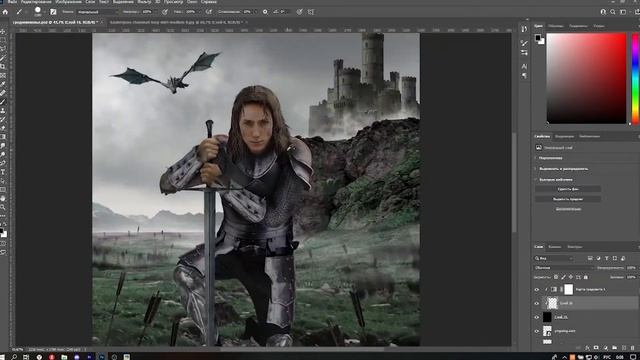The width and height of the screenshot is (640, 360).
Task: Create new adjustment layer icon
Action: pyautogui.click(x=605, y=348)
